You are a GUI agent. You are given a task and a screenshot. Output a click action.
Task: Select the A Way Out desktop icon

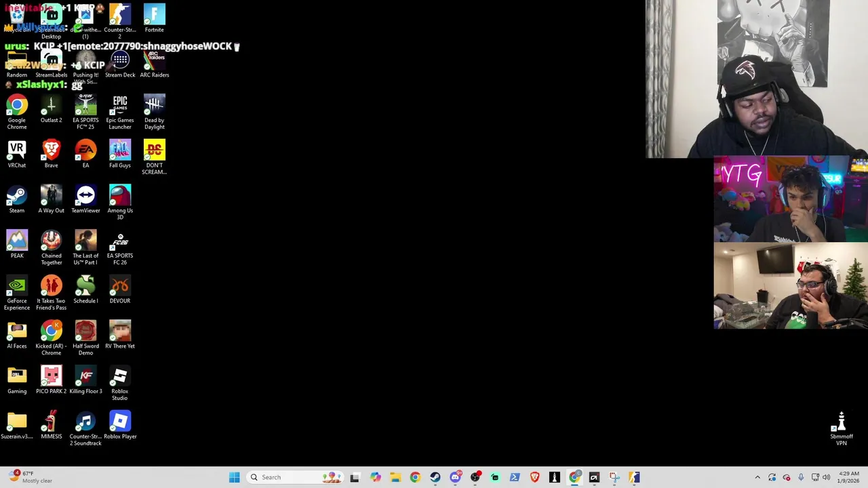pyautogui.click(x=51, y=200)
